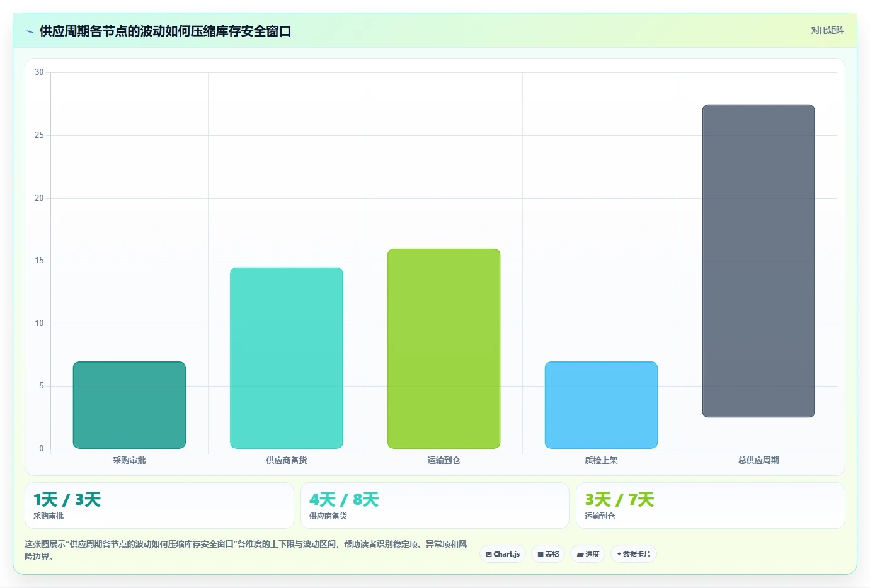Click the y-axis value 20
The image size is (870, 588).
coord(39,198)
